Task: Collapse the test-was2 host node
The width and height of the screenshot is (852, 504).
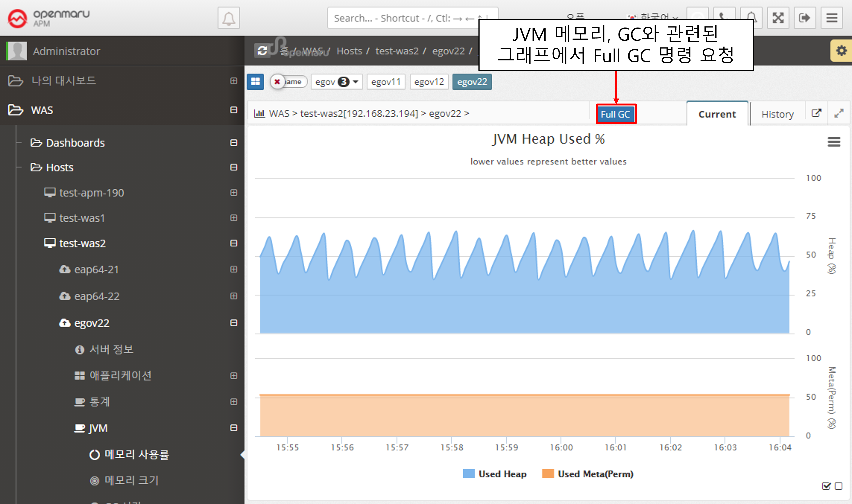Action: pos(233,243)
